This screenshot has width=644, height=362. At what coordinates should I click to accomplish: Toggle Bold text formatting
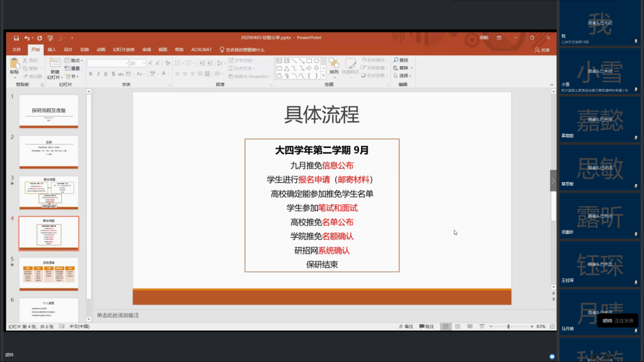[x=90, y=74]
